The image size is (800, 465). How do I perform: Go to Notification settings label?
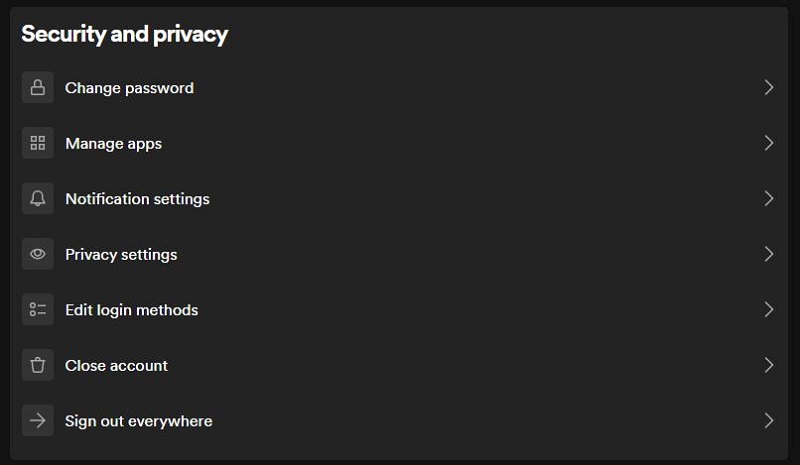tap(137, 199)
